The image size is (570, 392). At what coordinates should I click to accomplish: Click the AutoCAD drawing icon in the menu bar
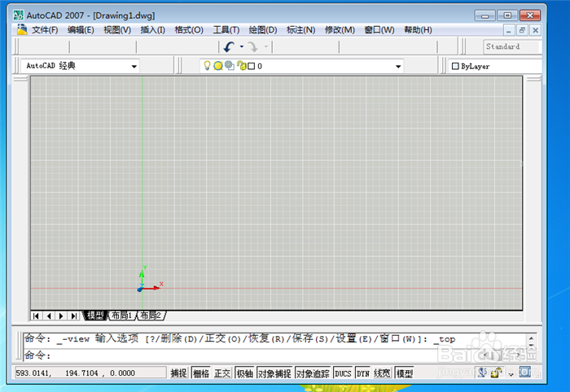tap(22, 29)
